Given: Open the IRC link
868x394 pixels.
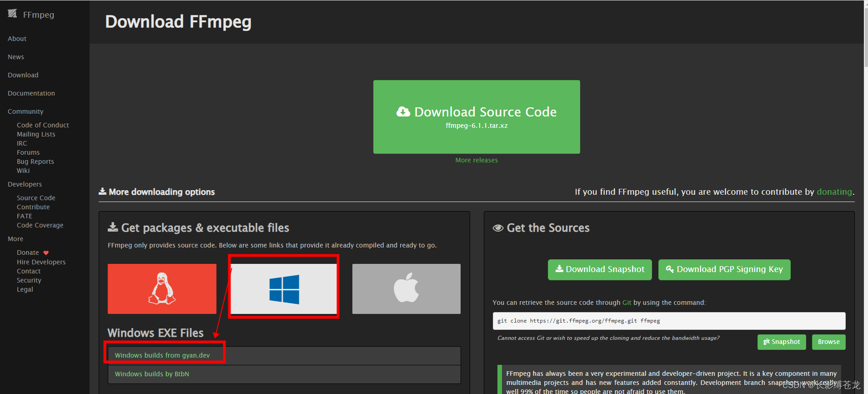Looking at the screenshot, I should 22,143.
